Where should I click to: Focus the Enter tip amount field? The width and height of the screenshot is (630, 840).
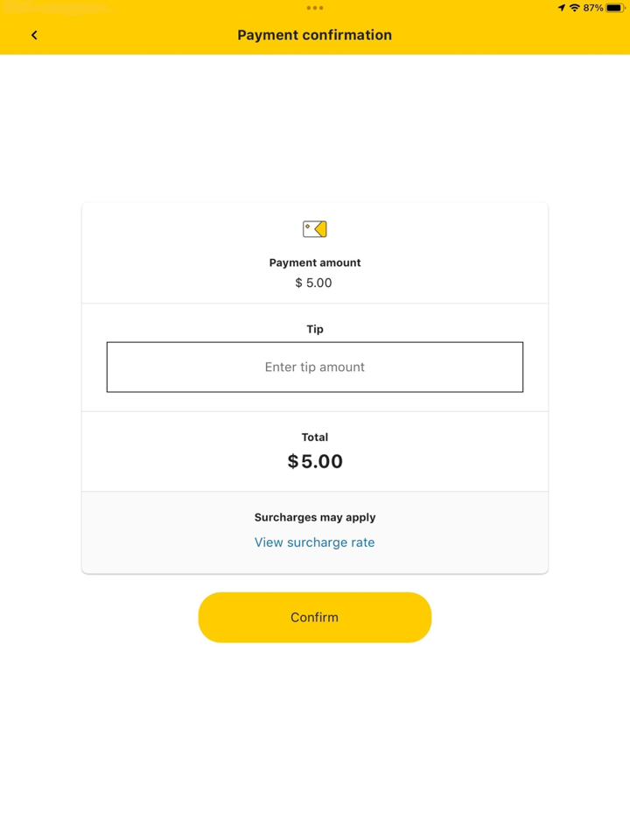[x=315, y=367]
